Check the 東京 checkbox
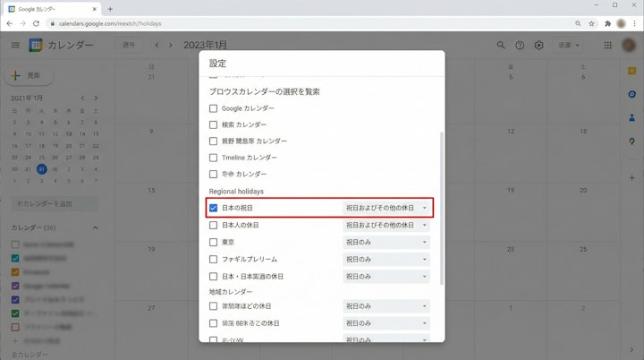Viewport: 644px width, 360px height. pyautogui.click(x=213, y=242)
